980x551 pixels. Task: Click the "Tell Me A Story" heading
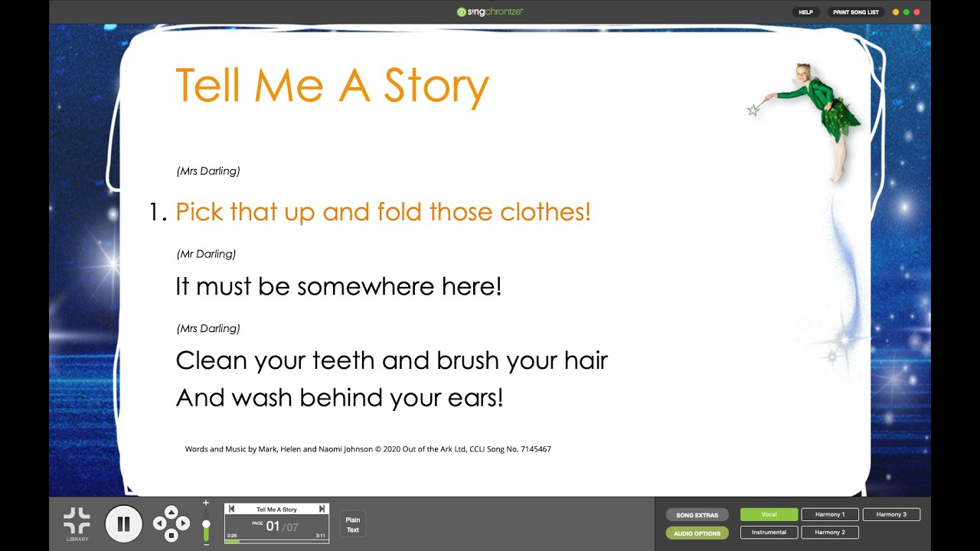(332, 86)
